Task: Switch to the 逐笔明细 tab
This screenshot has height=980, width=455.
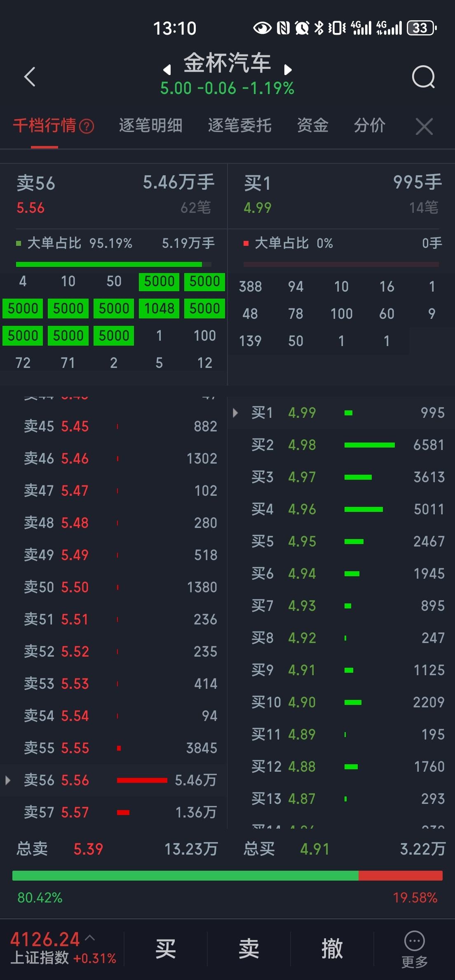Action: click(151, 125)
